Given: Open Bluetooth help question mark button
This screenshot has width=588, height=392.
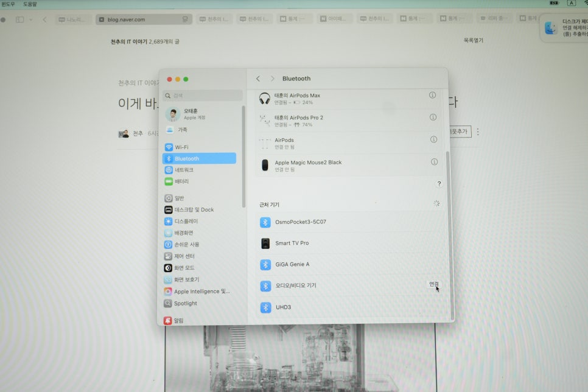Looking at the screenshot, I should click(x=439, y=184).
